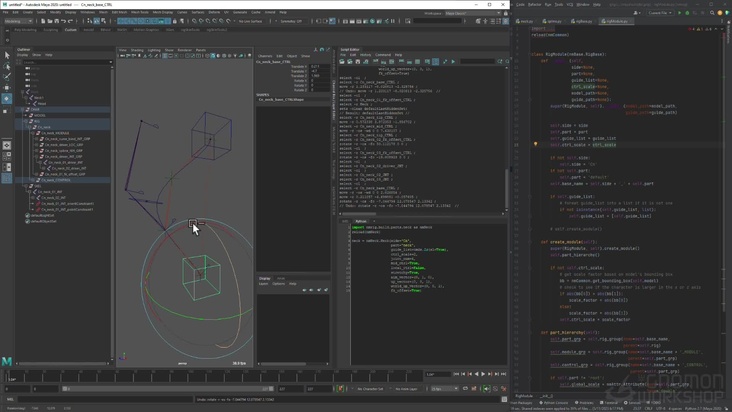Switch to the Custom shelf tab
The width and height of the screenshot is (732, 412).
(70, 30)
